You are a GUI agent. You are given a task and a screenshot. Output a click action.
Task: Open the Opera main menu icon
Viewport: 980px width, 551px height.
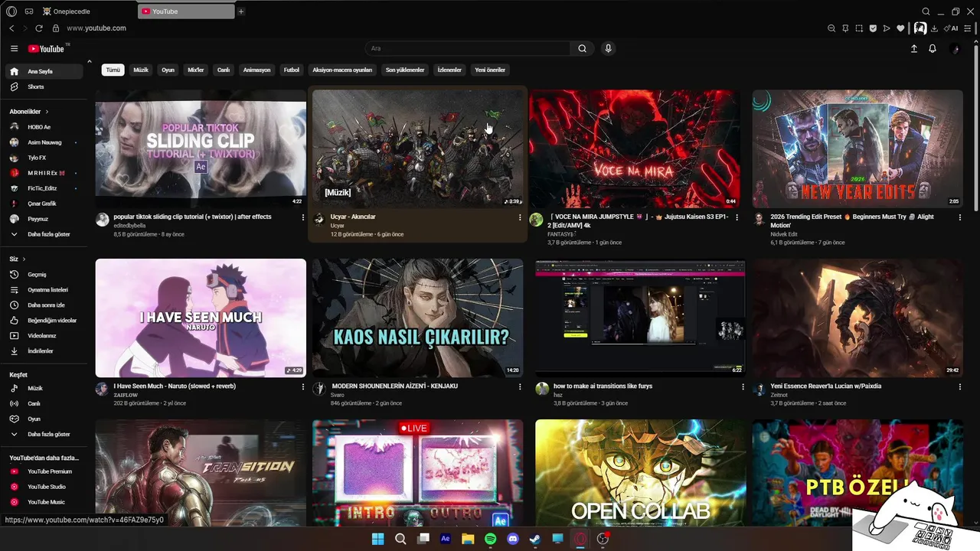click(x=11, y=11)
